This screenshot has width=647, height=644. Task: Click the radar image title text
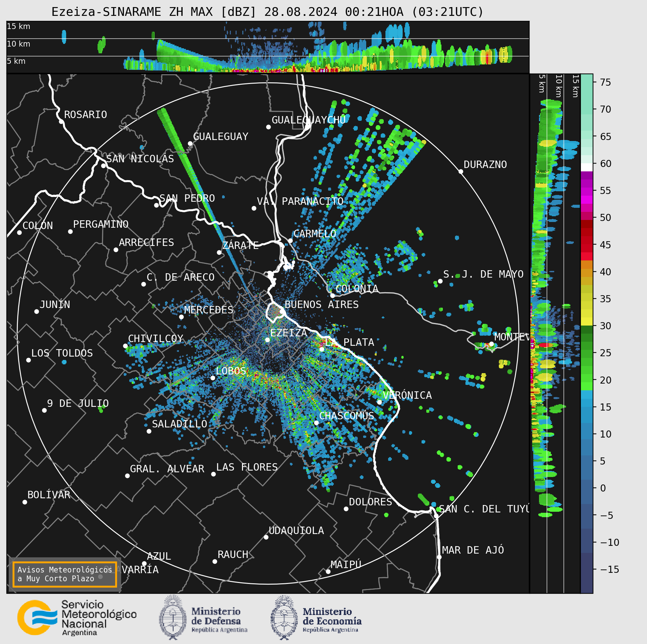(x=267, y=12)
